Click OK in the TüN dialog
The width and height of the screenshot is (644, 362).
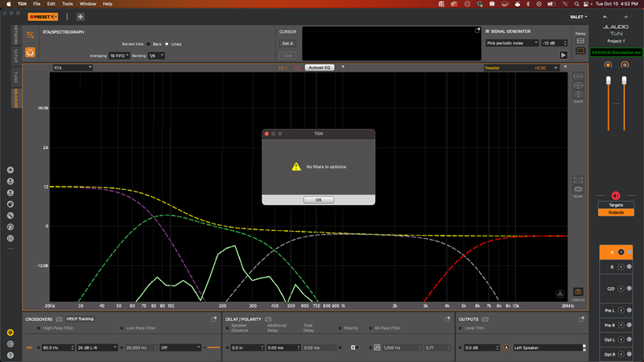tap(318, 200)
